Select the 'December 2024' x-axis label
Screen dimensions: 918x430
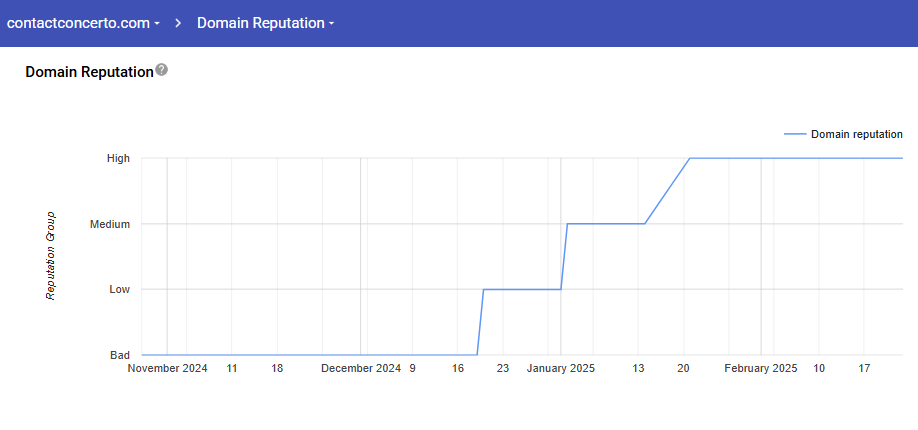360,369
